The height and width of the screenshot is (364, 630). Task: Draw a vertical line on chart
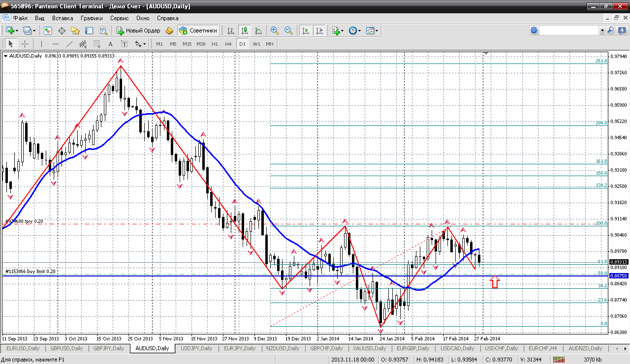[42, 44]
